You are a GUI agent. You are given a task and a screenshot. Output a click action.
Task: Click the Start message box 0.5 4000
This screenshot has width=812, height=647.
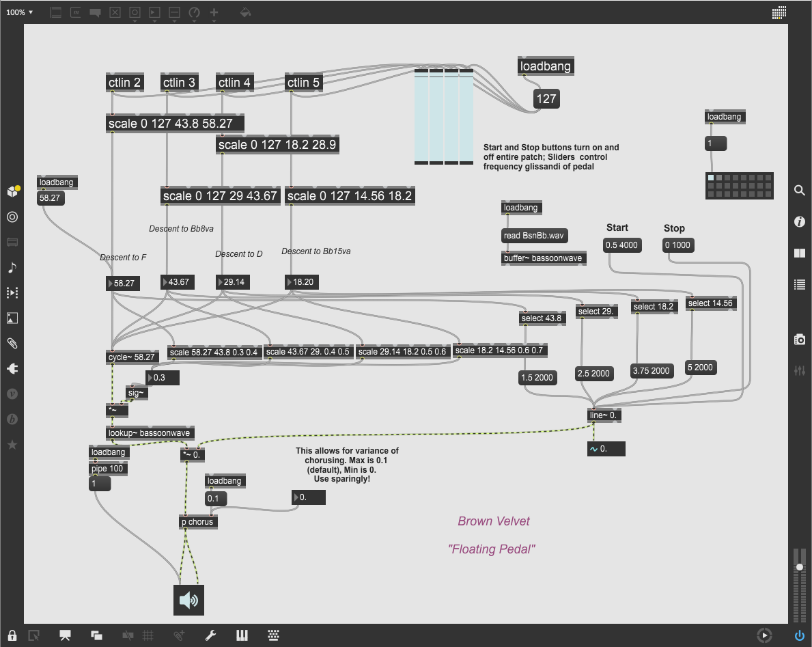pos(622,245)
